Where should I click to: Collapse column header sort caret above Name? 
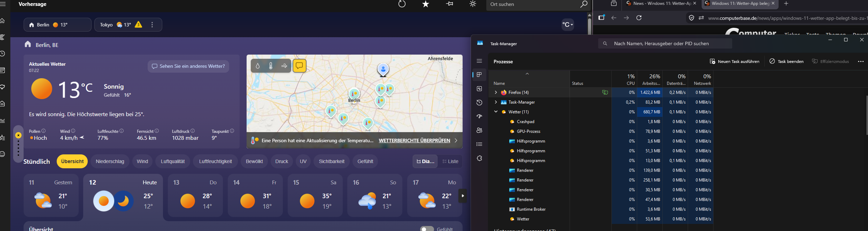(527, 74)
